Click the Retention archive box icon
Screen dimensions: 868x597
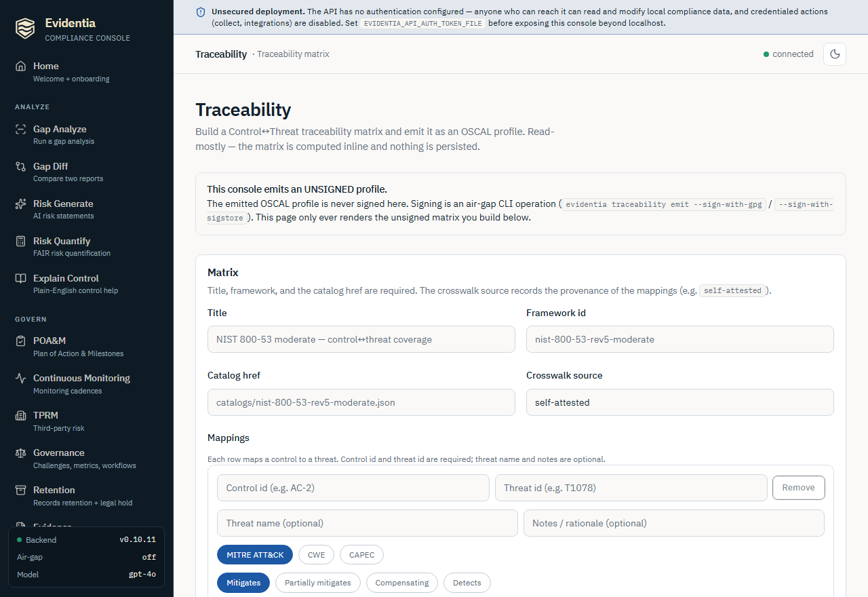[21, 490]
